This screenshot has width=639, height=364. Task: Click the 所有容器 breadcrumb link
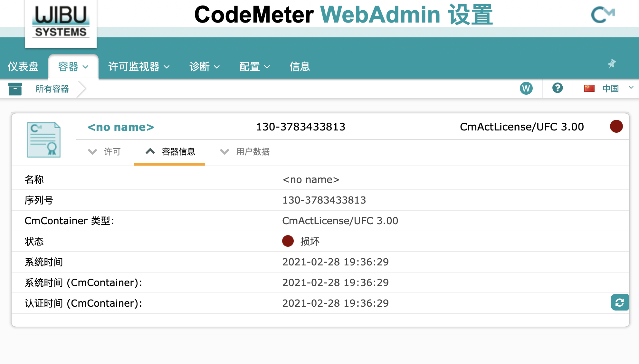pyautogui.click(x=52, y=89)
